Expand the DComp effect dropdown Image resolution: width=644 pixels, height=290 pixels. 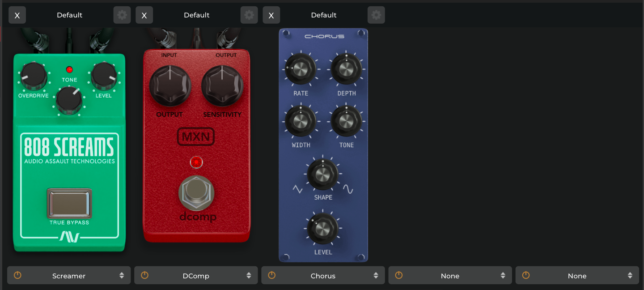[196, 276]
